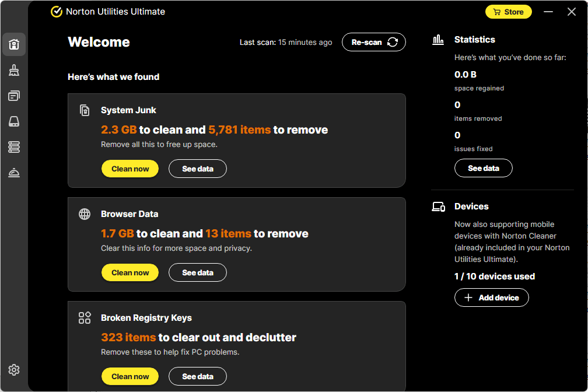Click 'Remove these to help fix PC problems.'
The image size is (588, 392).
pos(170,352)
